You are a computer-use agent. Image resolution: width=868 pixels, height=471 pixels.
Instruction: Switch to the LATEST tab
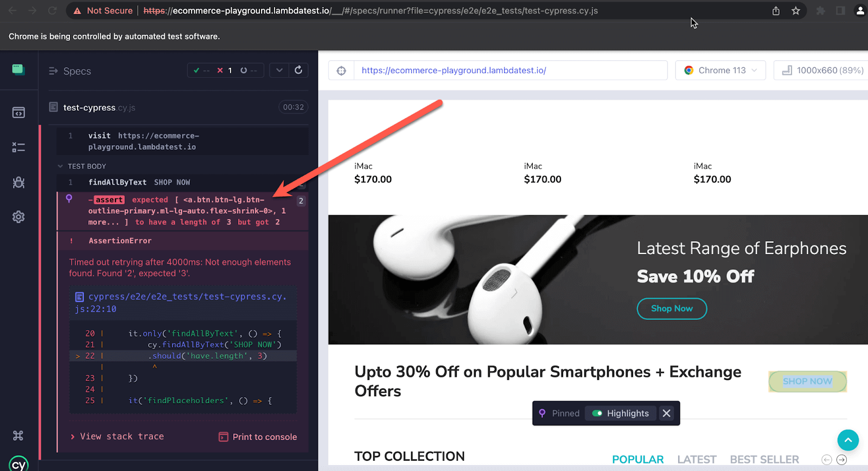696,459
